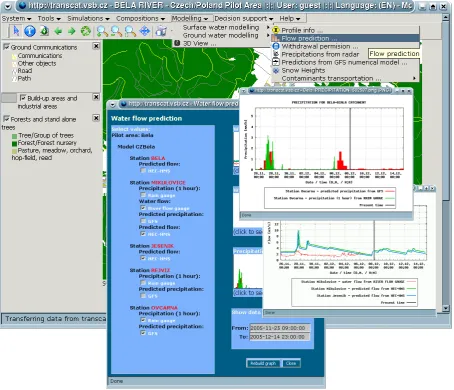Image resolution: width=454 pixels, height=390 pixels.
Task: Edit the To date field
Action: tap(280, 337)
